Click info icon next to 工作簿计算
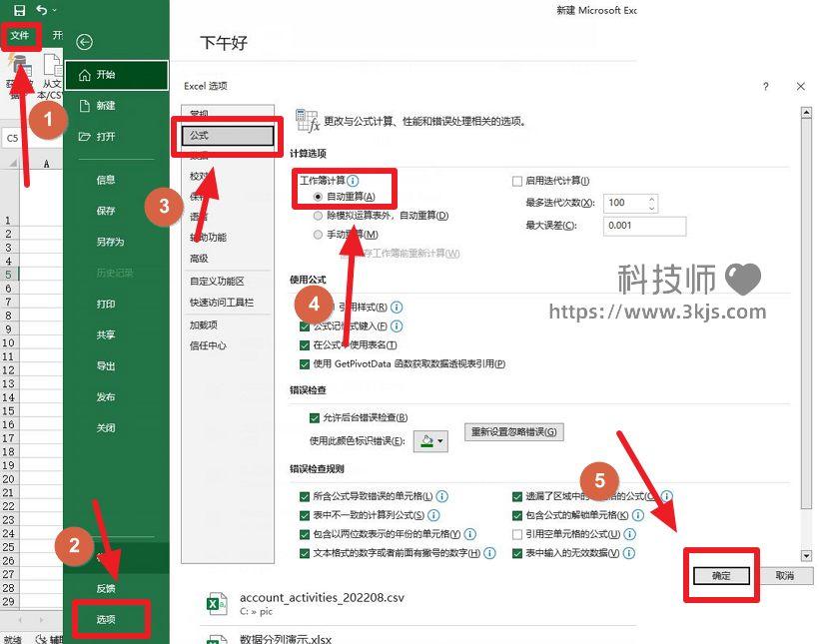Image resolution: width=819 pixels, height=644 pixels. point(354,181)
